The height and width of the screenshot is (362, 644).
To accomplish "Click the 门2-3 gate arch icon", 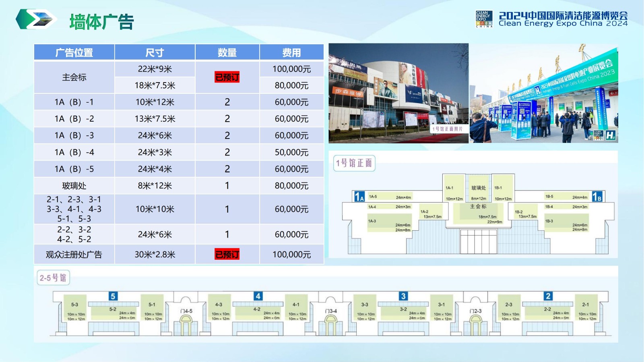I will pyautogui.click(x=475, y=325).
